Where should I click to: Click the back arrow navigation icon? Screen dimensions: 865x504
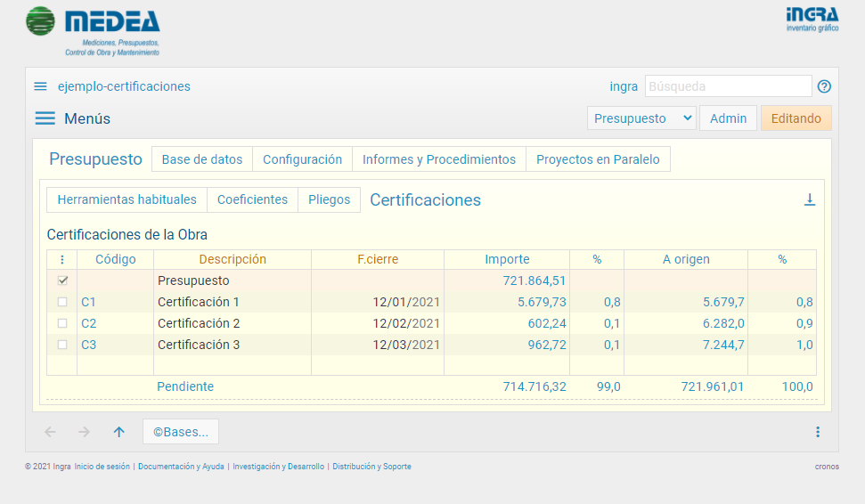[50, 432]
